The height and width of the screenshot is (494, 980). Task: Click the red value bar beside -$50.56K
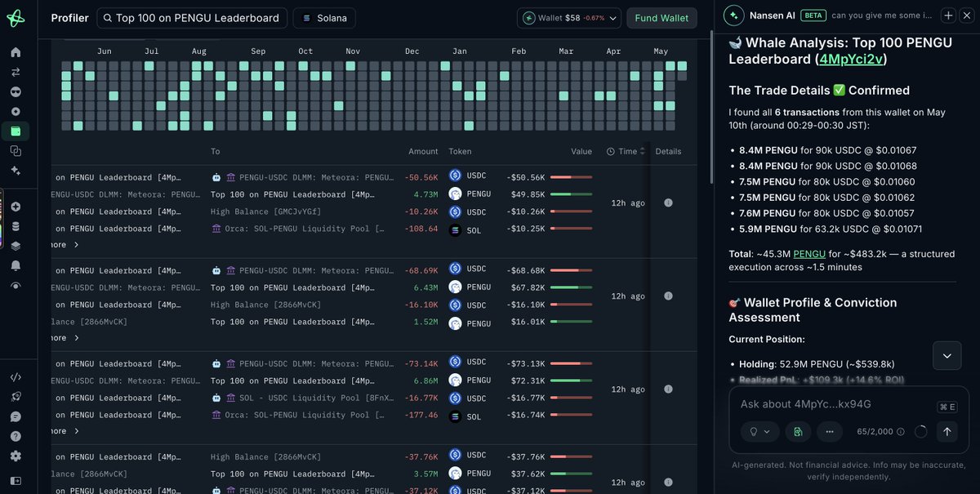point(571,177)
